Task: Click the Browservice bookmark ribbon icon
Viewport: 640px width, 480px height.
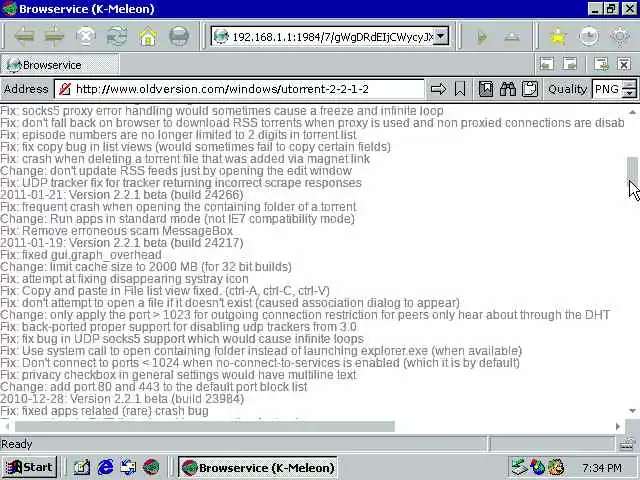Action: [x=460, y=89]
